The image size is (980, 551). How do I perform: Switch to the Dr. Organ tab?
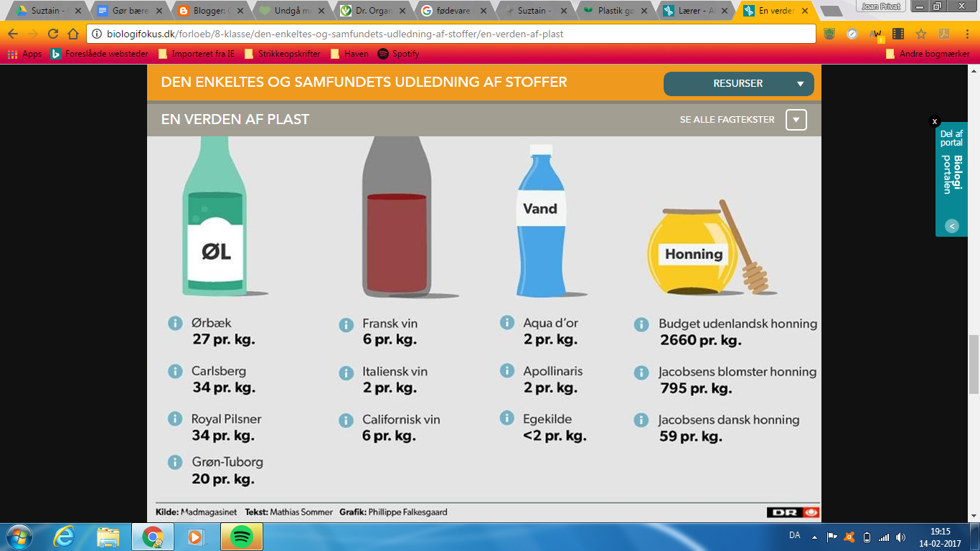372,11
